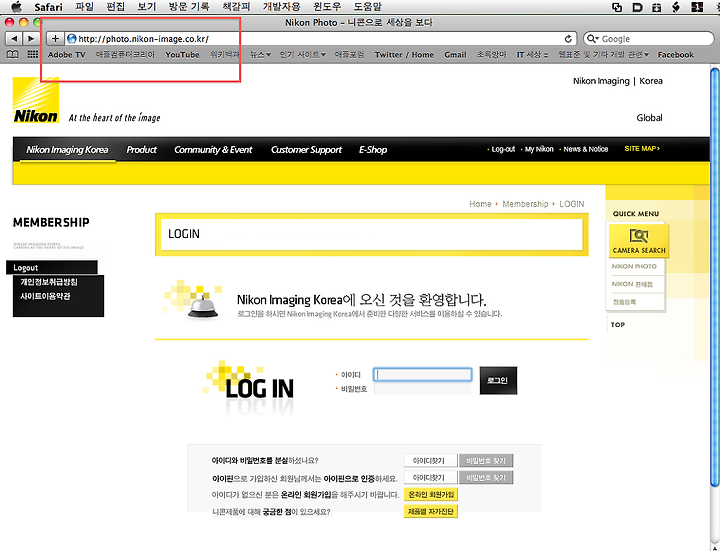The image size is (720, 551).
Task: Open the SITE MAP link
Action: [642, 149]
